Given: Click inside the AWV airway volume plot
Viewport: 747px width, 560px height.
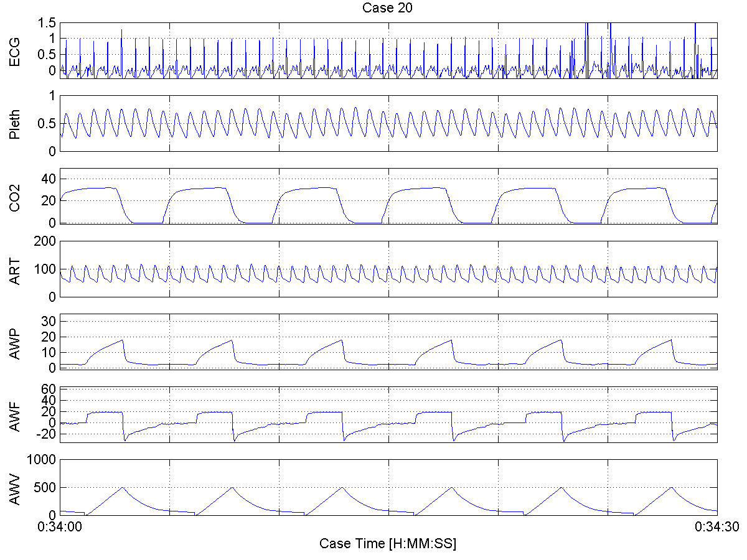Looking at the screenshot, I should [388, 487].
